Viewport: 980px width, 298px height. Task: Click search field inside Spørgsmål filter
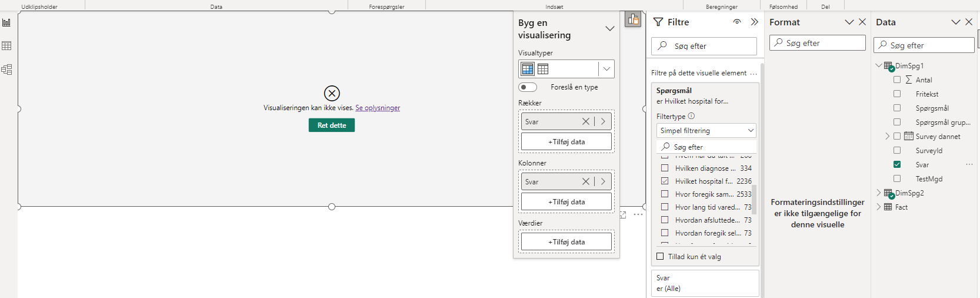(706, 147)
